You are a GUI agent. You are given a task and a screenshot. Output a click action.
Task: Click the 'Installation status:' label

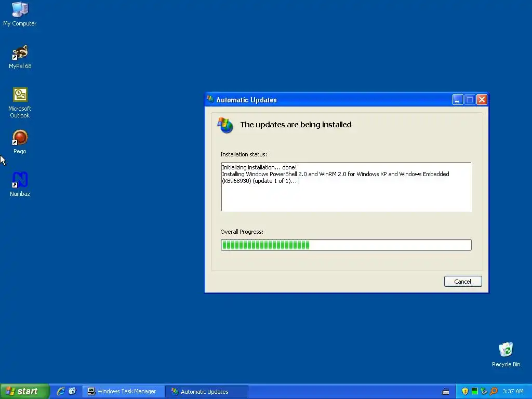[x=244, y=154]
